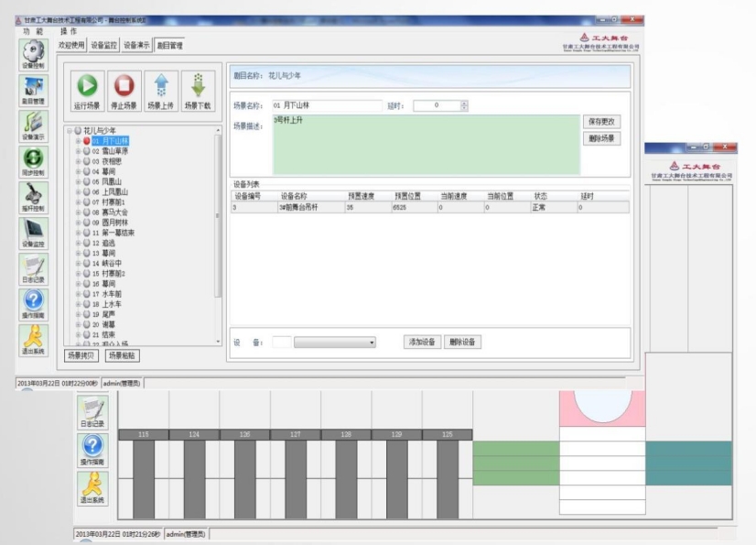The width and height of the screenshot is (756, 545).
Task: Click 设备监控 monitor icon in the sidebar
Action: (x=32, y=232)
